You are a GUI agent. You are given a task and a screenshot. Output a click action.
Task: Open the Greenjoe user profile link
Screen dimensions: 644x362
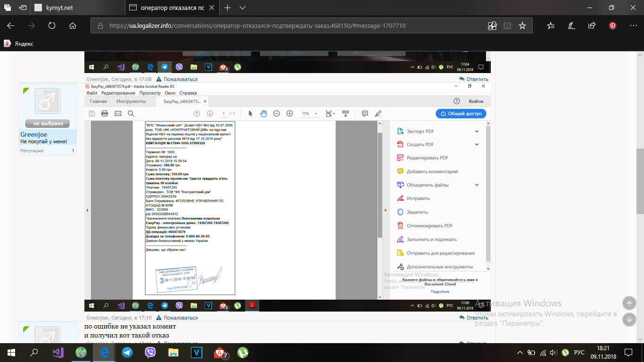pyautogui.click(x=34, y=135)
